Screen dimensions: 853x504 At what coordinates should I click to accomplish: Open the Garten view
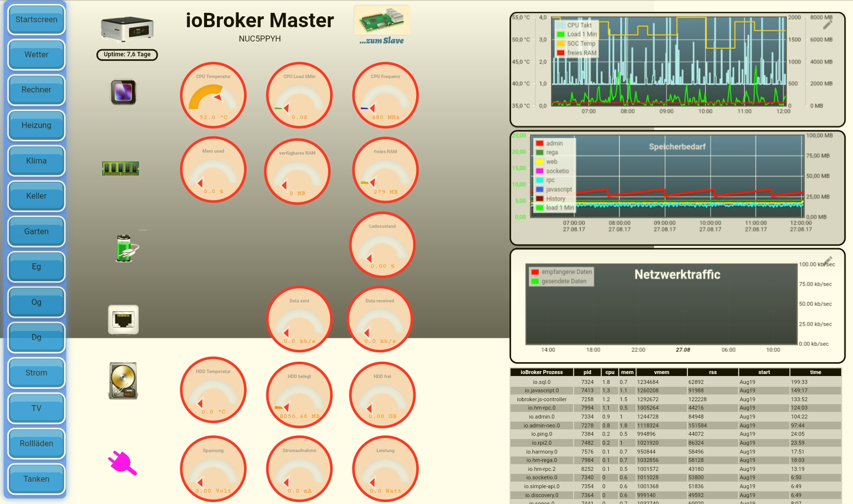tap(37, 232)
